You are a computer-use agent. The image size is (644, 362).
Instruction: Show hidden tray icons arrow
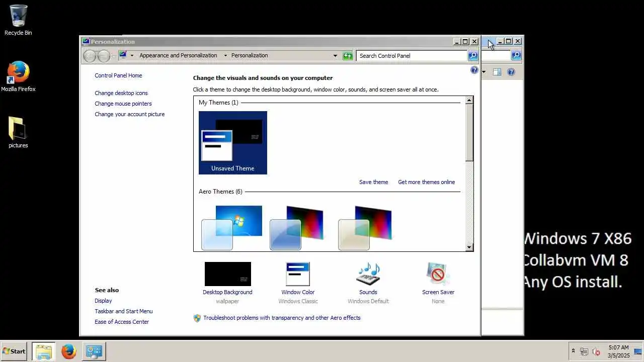(573, 351)
